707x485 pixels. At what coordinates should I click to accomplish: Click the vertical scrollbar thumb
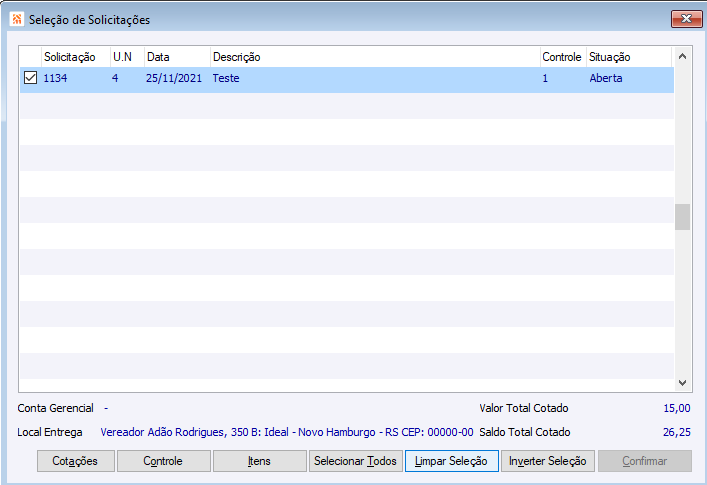pyautogui.click(x=682, y=217)
